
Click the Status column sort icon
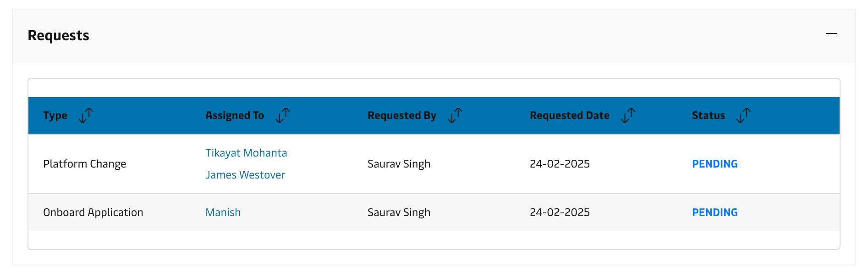coord(744,115)
